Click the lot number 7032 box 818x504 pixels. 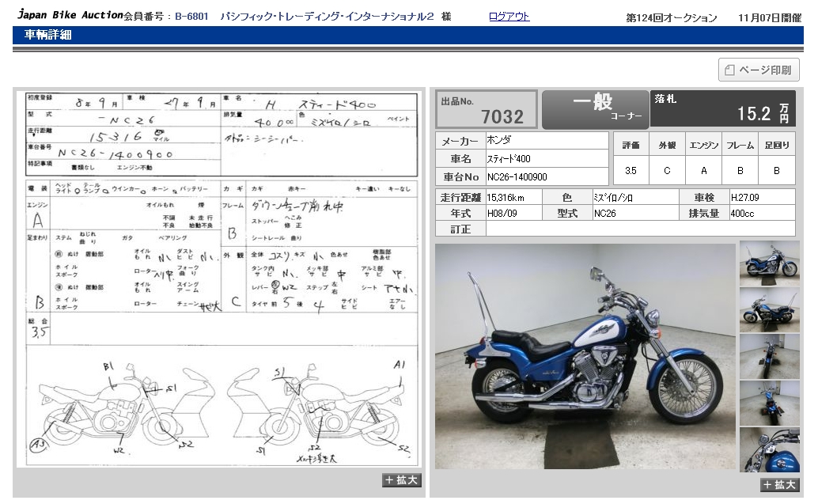tap(486, 109)
